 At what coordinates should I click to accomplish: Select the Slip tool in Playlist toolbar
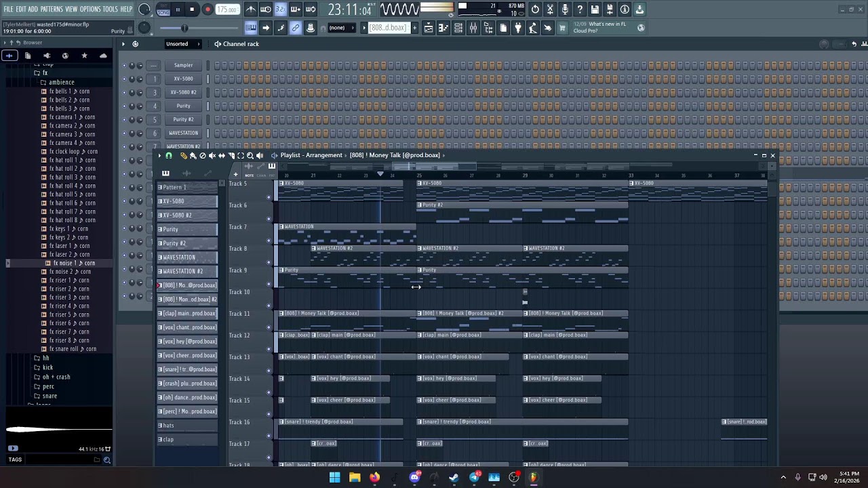click(x=221, y=156)
